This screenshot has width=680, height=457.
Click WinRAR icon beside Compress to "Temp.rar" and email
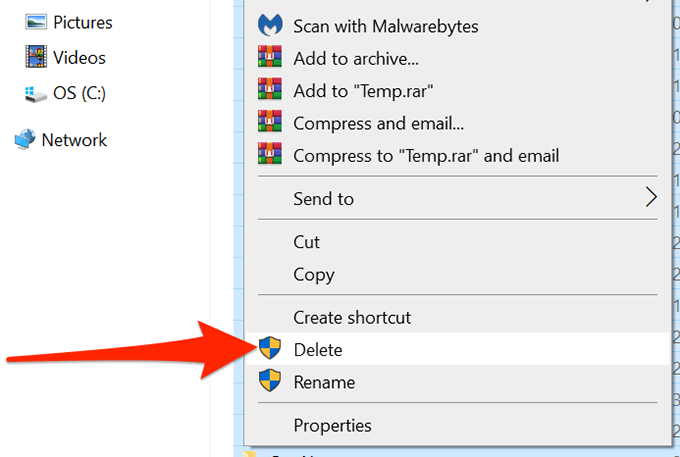269,155
